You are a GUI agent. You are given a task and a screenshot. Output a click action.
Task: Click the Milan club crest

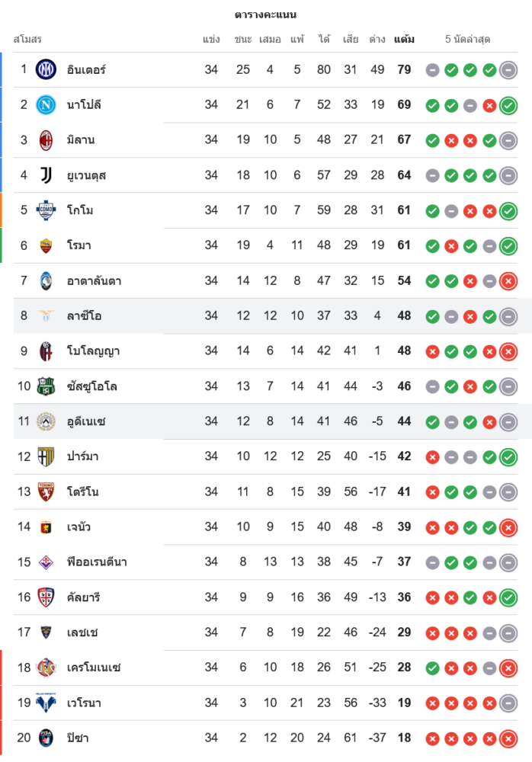46,139
